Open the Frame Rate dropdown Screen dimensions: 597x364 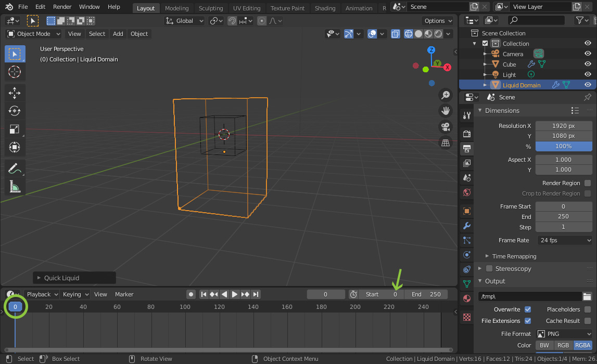[564, 240]
